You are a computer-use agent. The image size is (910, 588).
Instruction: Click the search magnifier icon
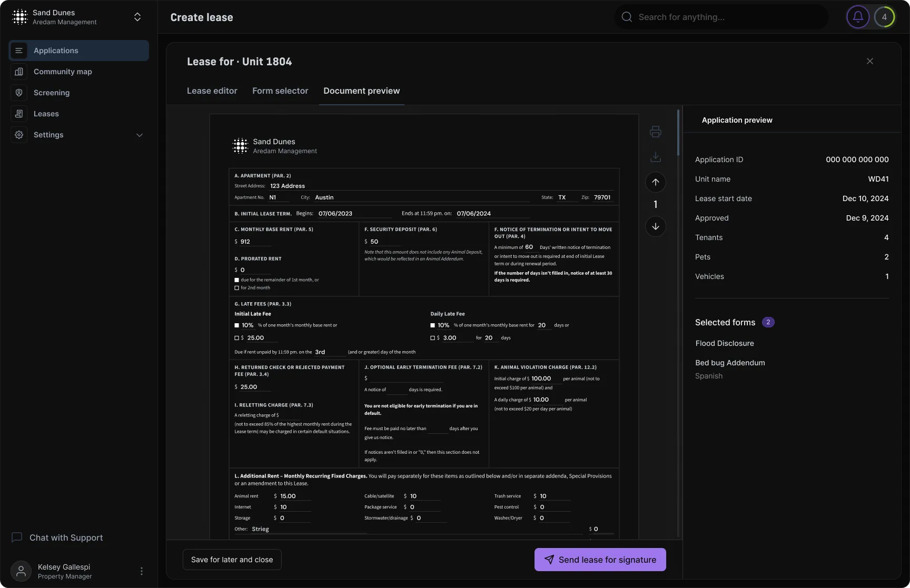(x=627, y=17)
